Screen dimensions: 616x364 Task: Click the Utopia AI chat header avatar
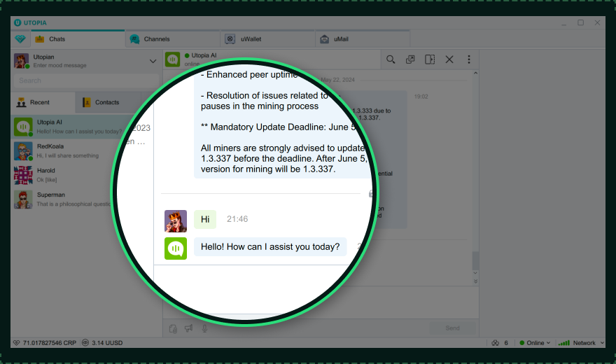point(172,59)
